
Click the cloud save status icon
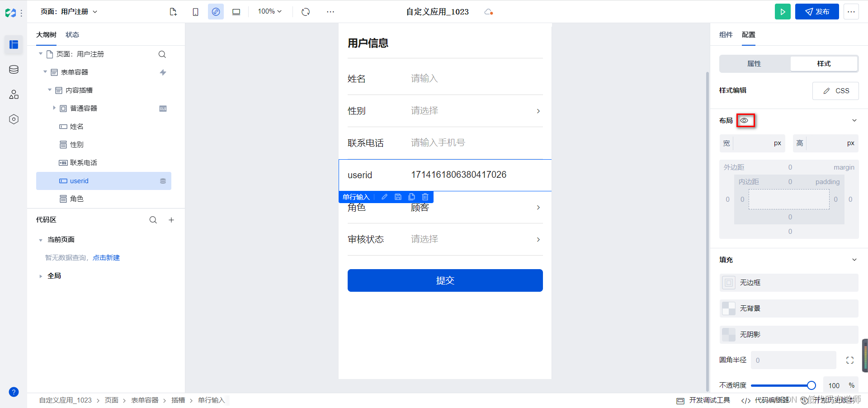(489, 12)
